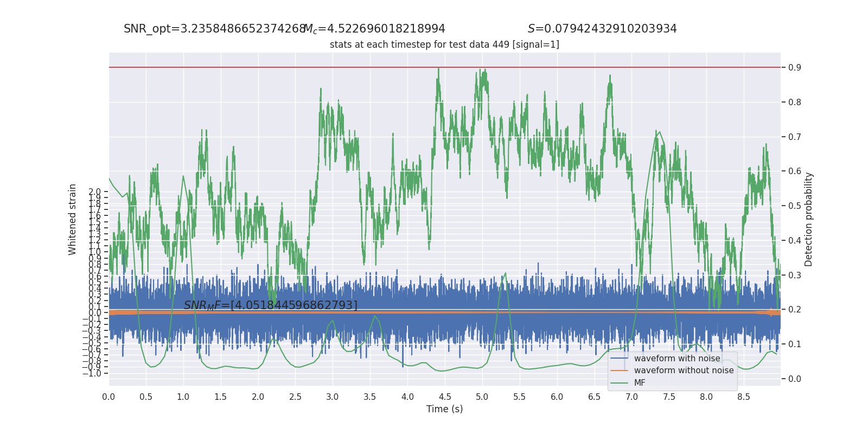Click x-axis tick label 3.5
868x434 pixels.
(370, 397)
